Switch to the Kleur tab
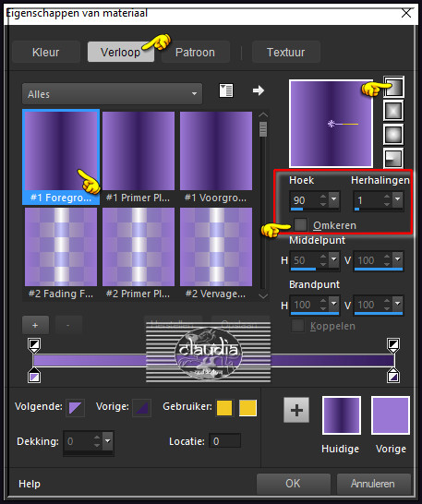Image resolution: width=422 pixels, height=504 pixels. tap(45, 52)
